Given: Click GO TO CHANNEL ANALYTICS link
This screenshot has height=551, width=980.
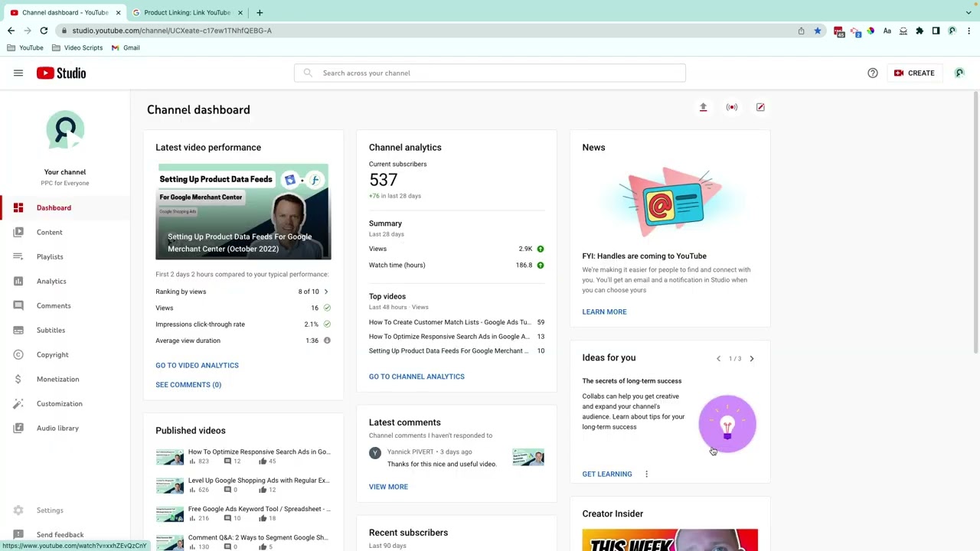Looking at the screenshot, I should [416, 377].
